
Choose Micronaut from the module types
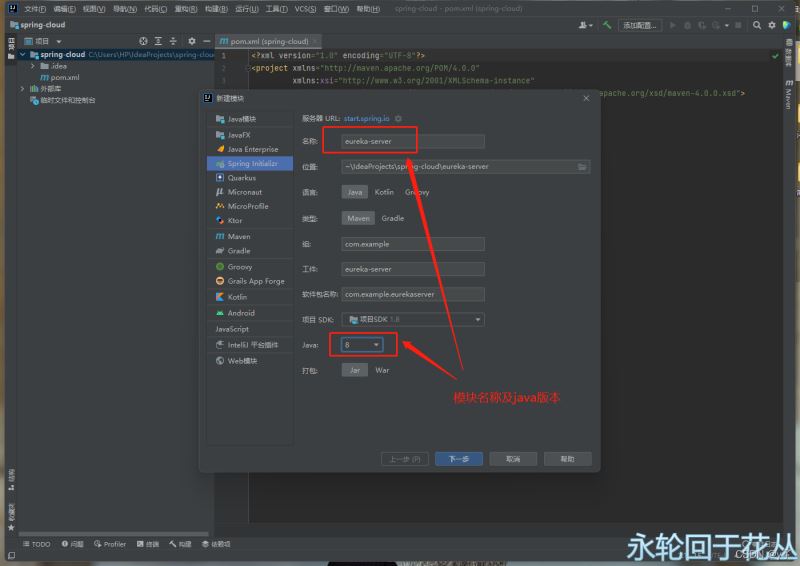tap(244, 192)
